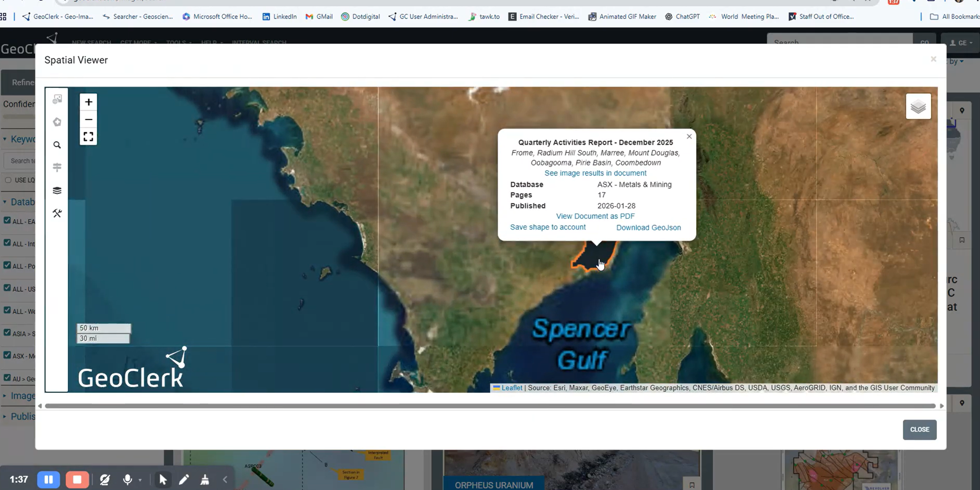This screenshot has width=980, height=490.
Task: Open the Leaflet attribution link
Action: point(512,388)
